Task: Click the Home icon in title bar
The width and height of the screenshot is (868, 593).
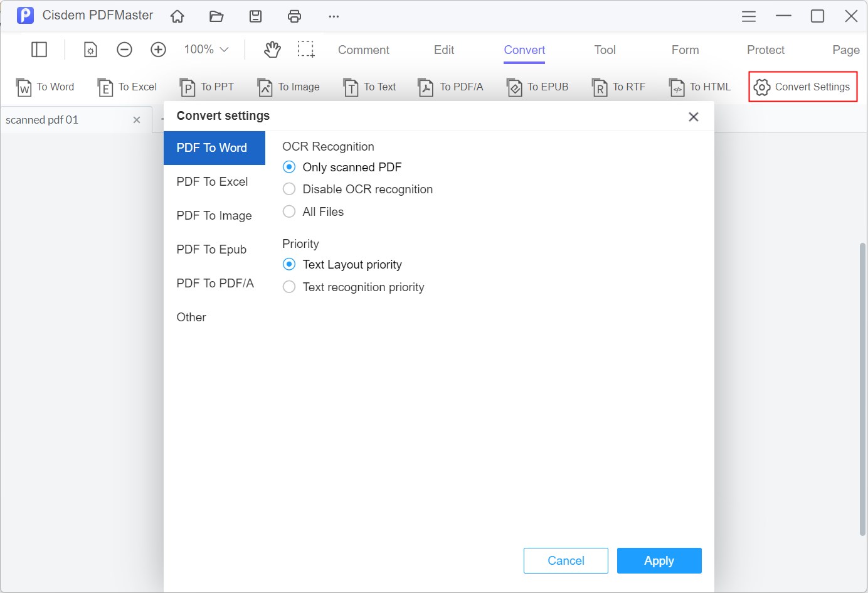Action: tap(177, 16)
